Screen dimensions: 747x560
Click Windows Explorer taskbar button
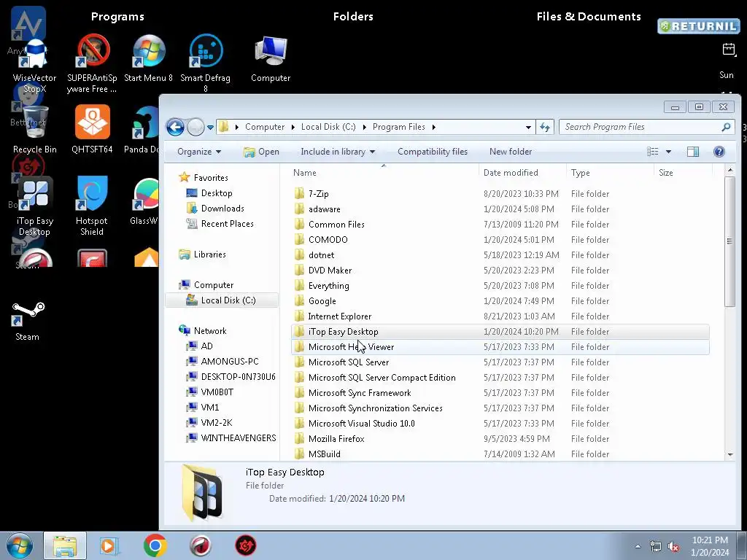point(65,545)
